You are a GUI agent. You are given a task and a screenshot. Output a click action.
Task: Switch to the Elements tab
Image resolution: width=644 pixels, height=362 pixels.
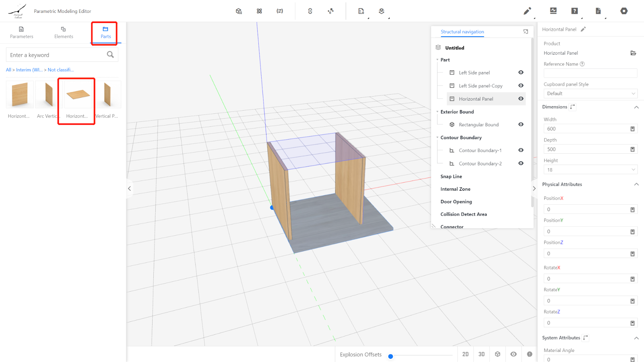click(x=64, y=32)
